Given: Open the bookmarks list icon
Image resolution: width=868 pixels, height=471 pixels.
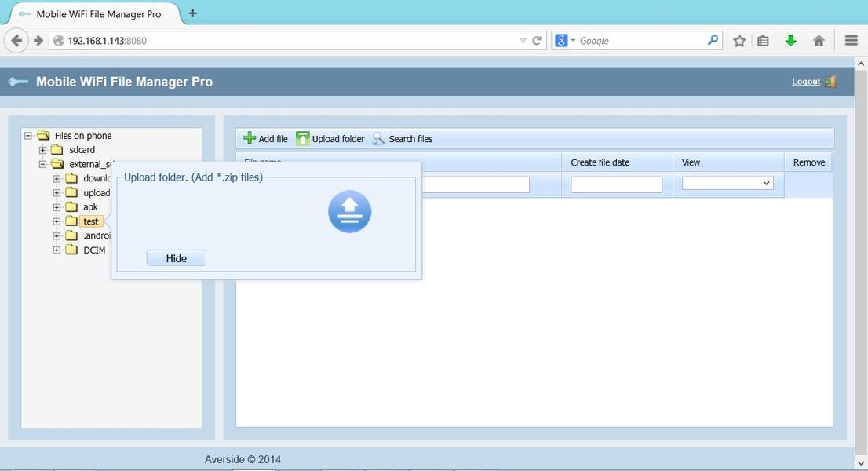Looking at the screenshot, I should point(764,40).
